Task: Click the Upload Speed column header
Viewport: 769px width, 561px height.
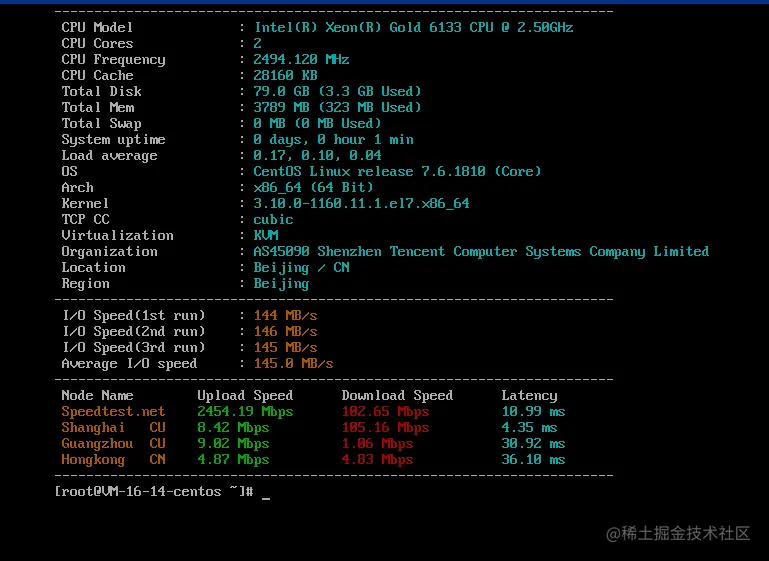Action: coord(245,395)
